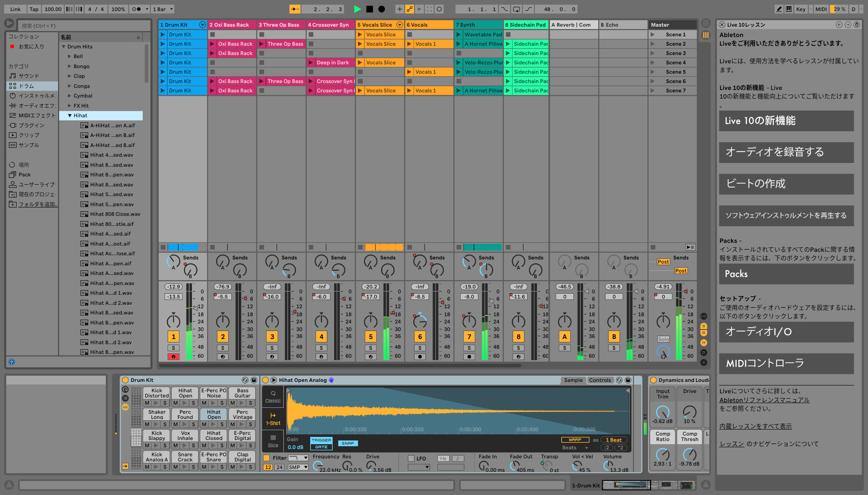
Task: Open the Key map mode switch
Action: (x=801, y=9)
